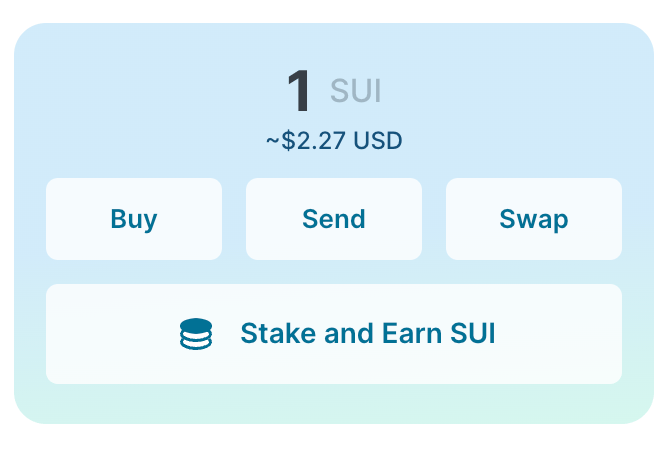Open the Swap tokens button
672x454 pixels.
click(x=534, y=219)
